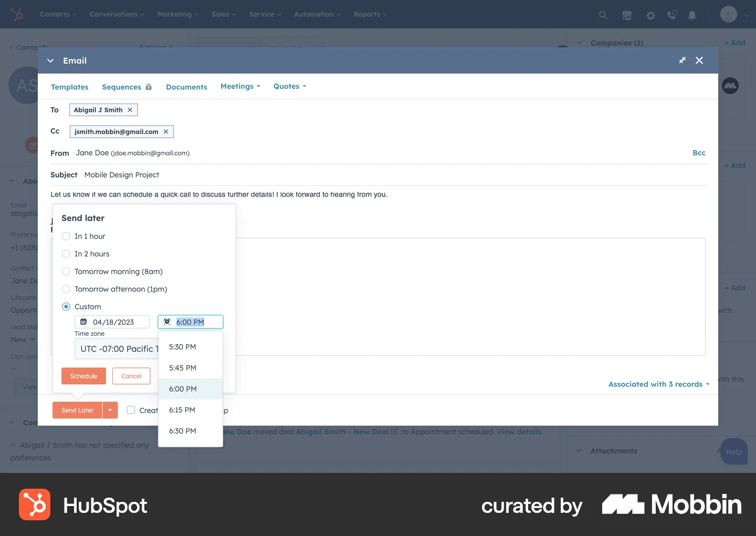
Task: Tick the Create task checkbox
Action: [131, 410]
